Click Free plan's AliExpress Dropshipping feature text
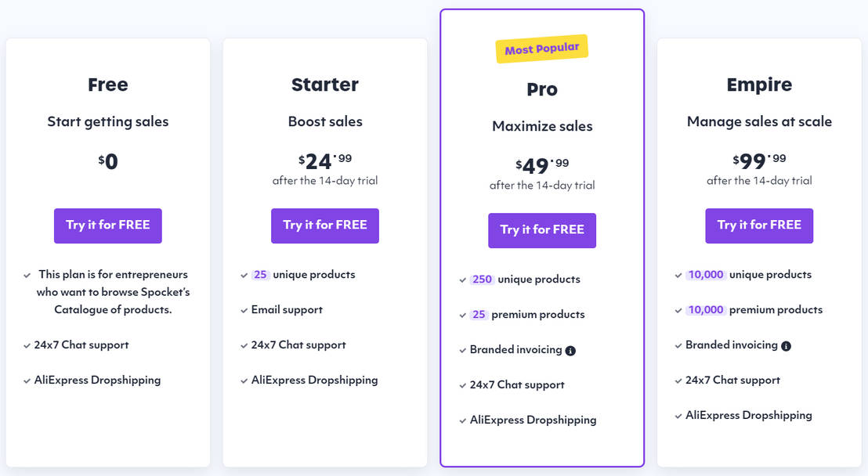Screen dimensions: 868x476 97,380
